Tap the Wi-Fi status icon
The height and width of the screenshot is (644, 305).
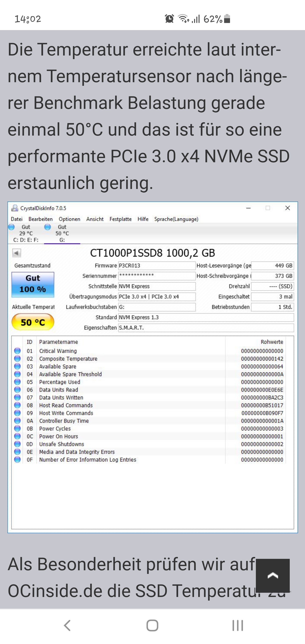[183, 18]
